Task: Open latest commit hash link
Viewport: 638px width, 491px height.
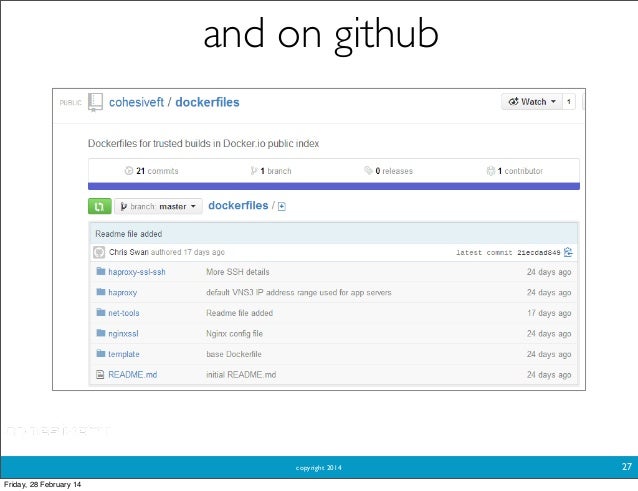Action: [x=539, y=253]
